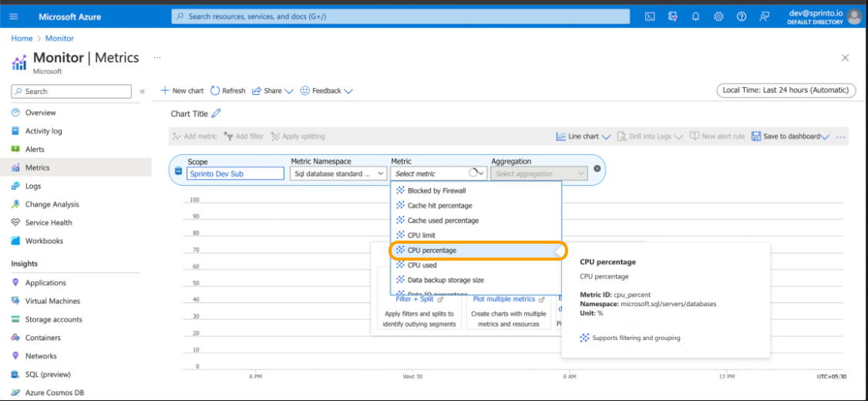Click Add filter
The image size is (868, 401).
tap(244, 136)
